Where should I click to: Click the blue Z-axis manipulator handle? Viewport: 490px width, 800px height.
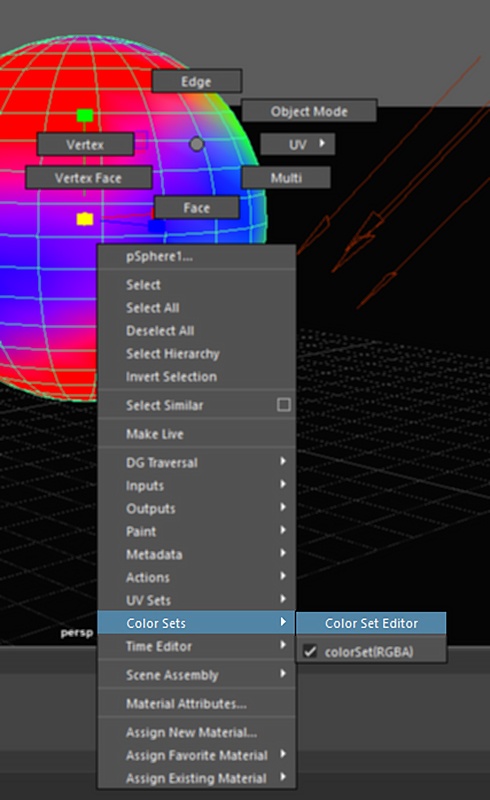point(157,226)
